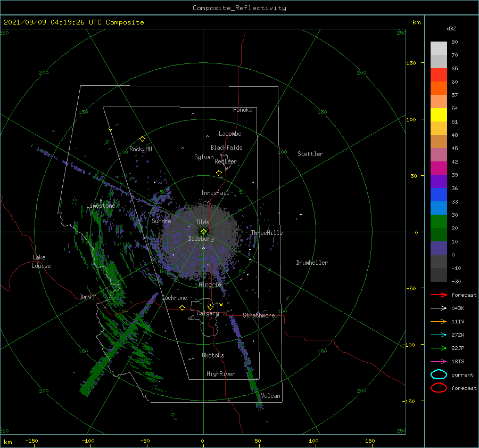Click the Drumheller label
Viewport: 479px width, 448px height.
point(312,263)
